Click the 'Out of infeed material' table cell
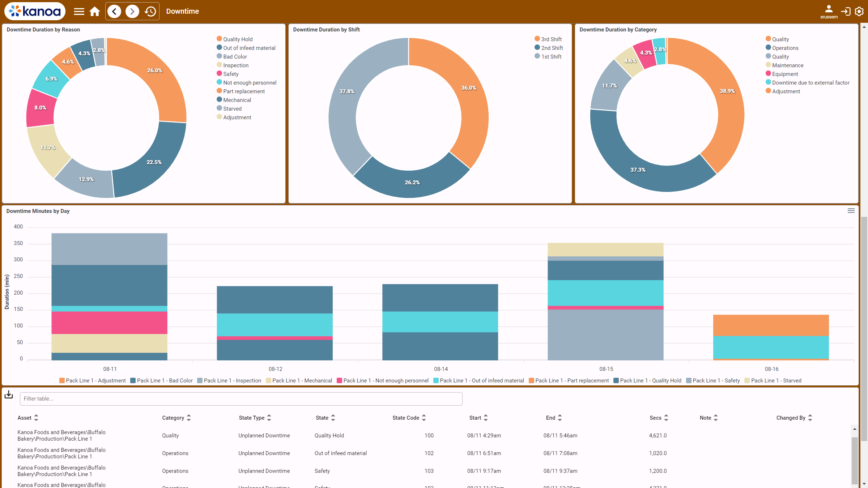868x488 pixels. [x=340, y=453]
